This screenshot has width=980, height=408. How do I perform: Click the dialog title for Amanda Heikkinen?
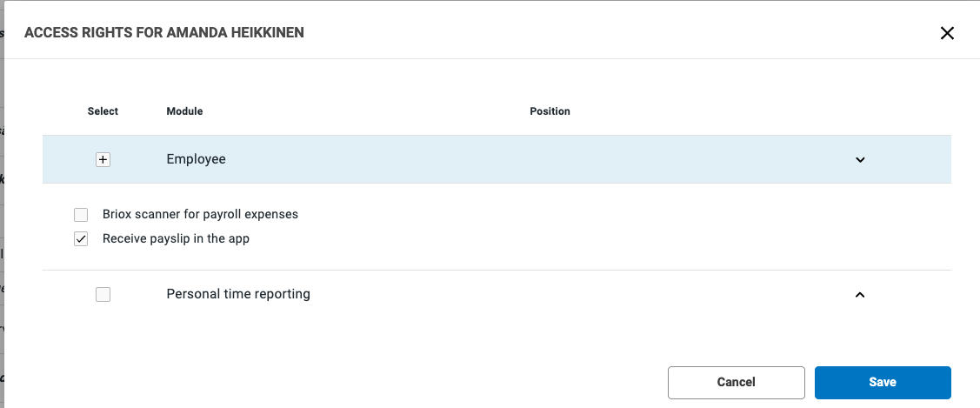[163, 33]
